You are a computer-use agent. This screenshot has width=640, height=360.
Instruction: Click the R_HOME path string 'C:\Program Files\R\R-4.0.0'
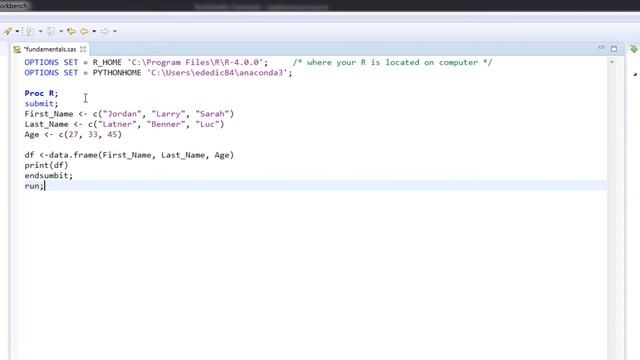pyautogui.click(x=196, y=62)
